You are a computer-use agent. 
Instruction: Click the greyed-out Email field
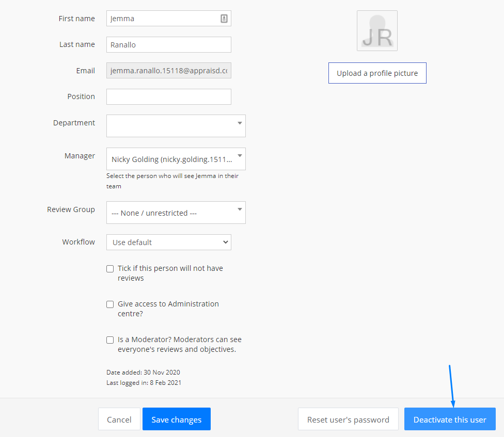coord(168,71)
